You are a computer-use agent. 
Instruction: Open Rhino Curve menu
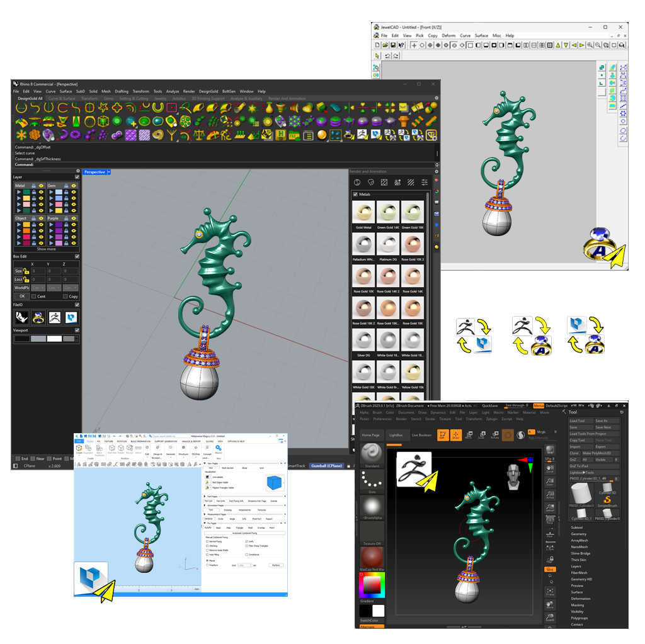point(50,91)
